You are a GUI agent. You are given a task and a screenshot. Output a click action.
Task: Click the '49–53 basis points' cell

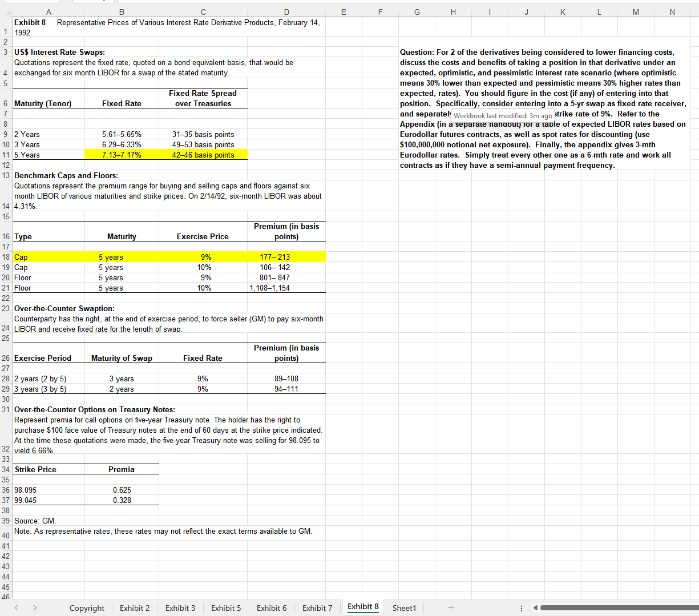point(203,144)
